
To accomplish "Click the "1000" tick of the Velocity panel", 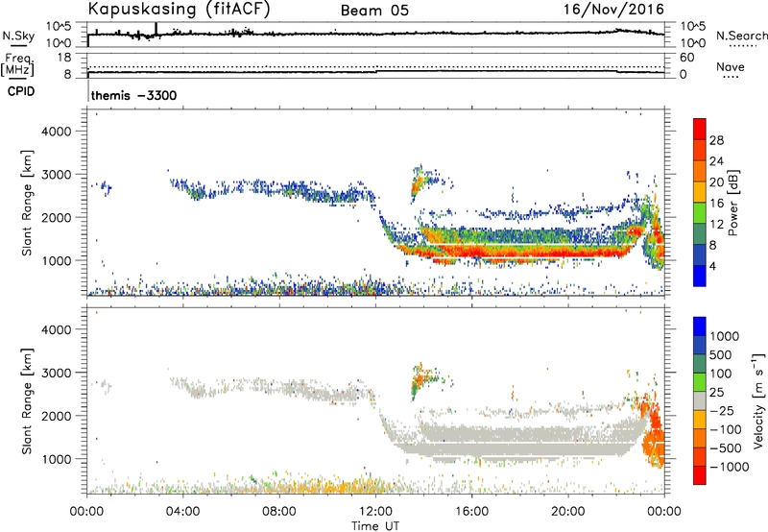I will click(x=56, y=459).
